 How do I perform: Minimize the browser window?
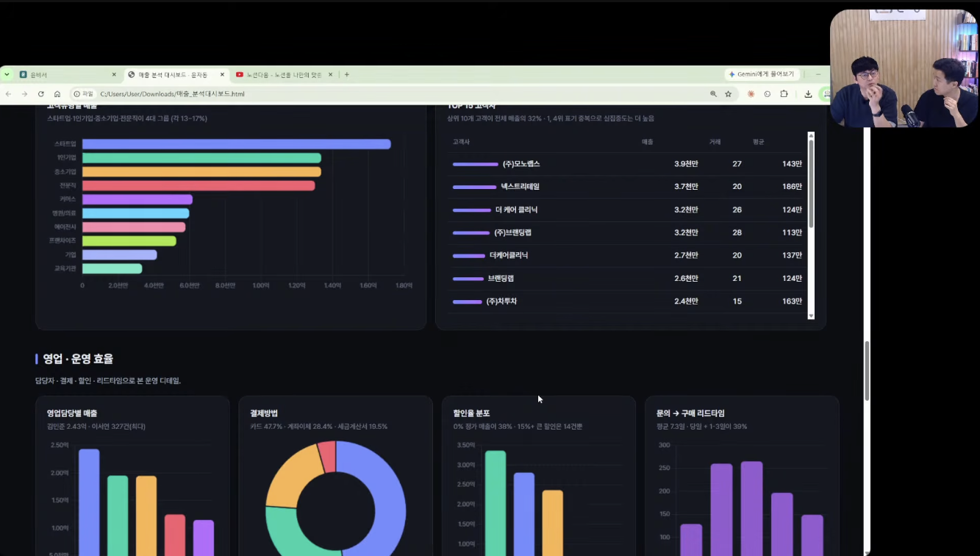pos(818,74)
